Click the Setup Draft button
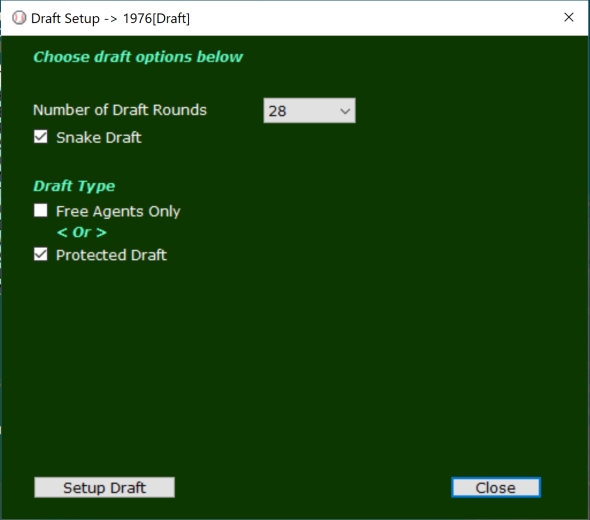 tap(104, 488)
